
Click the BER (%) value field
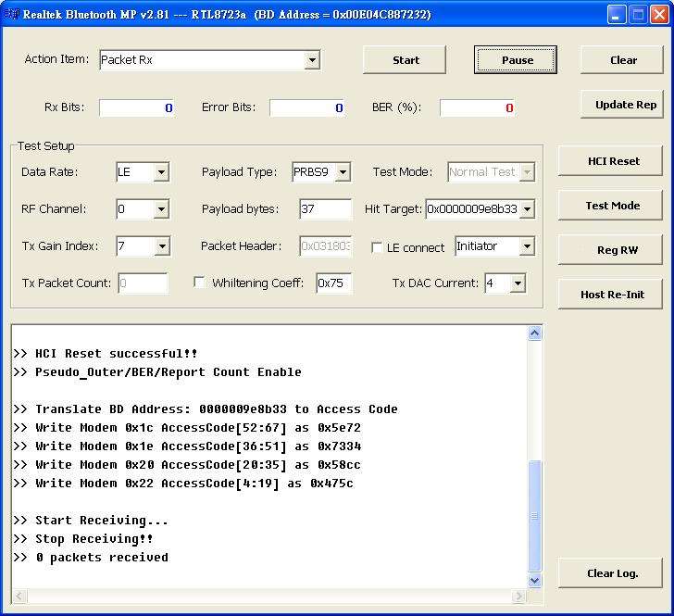tap(477, 107)
